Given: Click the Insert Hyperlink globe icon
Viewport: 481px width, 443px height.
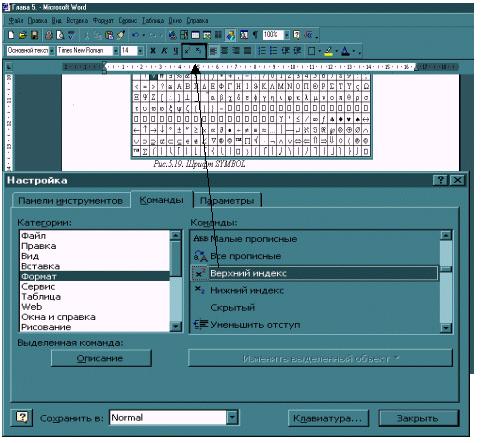Looking at the screenshot, I should tap(172, 35).
